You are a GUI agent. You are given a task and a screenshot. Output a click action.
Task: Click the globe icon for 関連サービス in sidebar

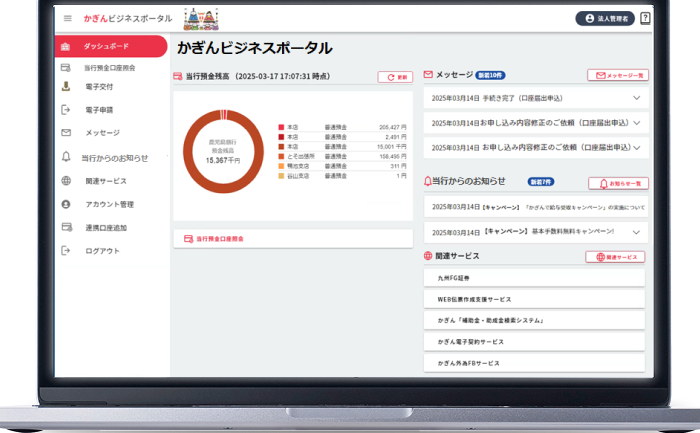[x=66, y=181]
